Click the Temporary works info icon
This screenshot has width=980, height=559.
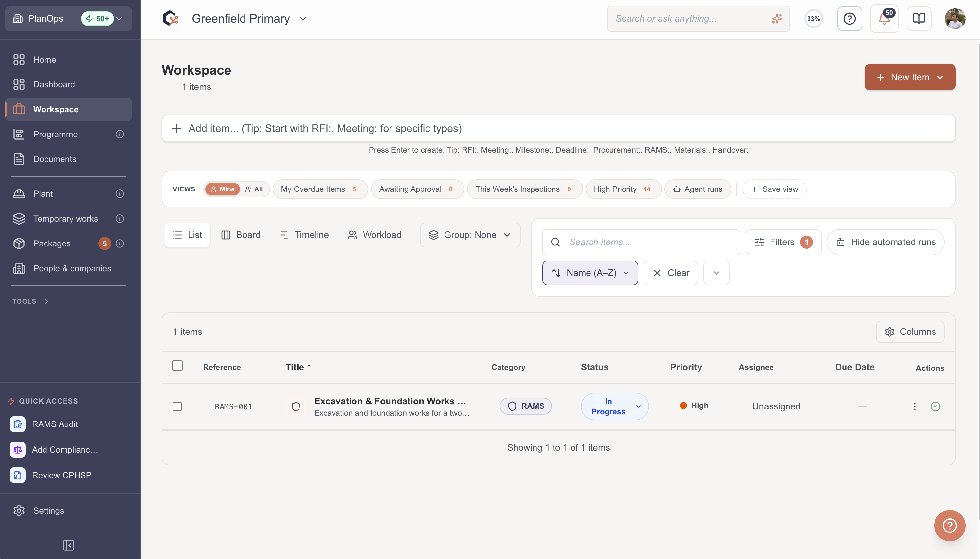pos(120,218)
